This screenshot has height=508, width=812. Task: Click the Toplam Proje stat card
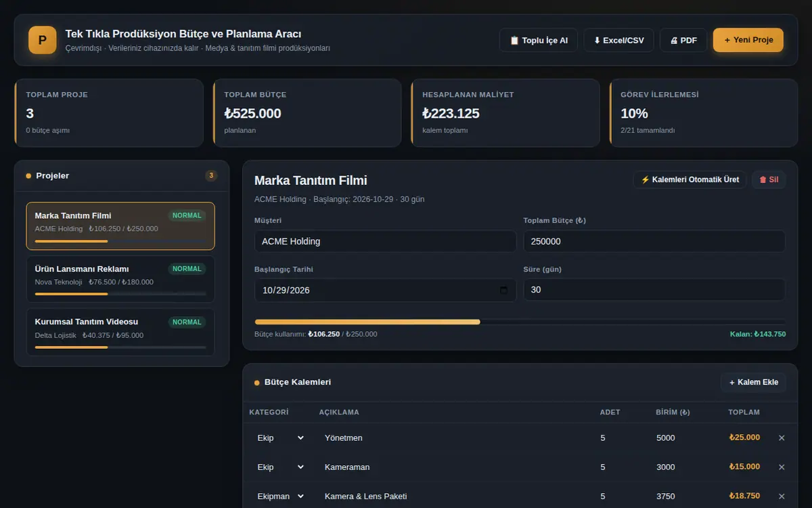click(109, 112)
